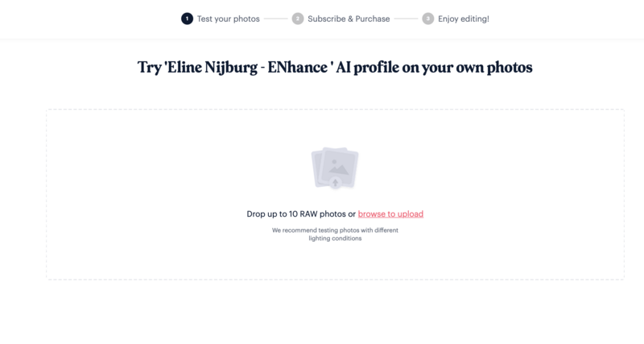Click the step 2 numbered circle
This screenshot has width=644, height=344.
[x=298, y=19]
